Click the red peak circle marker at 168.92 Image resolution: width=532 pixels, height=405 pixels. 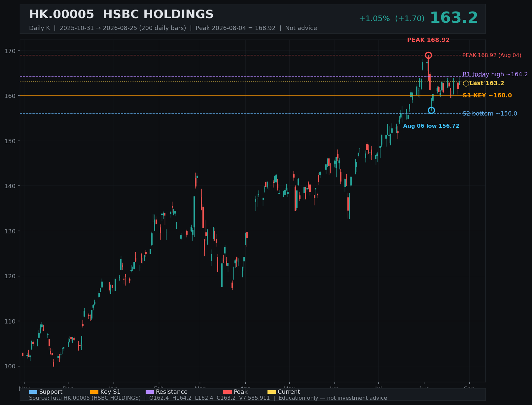click(428, 55)
